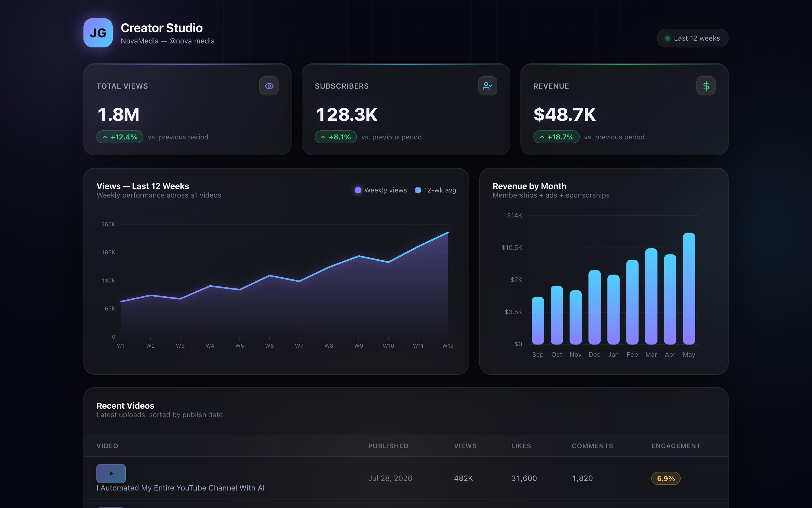
Task: Click the NovaMedia — @nova.media handle
Action: click(x=167, y=41)
